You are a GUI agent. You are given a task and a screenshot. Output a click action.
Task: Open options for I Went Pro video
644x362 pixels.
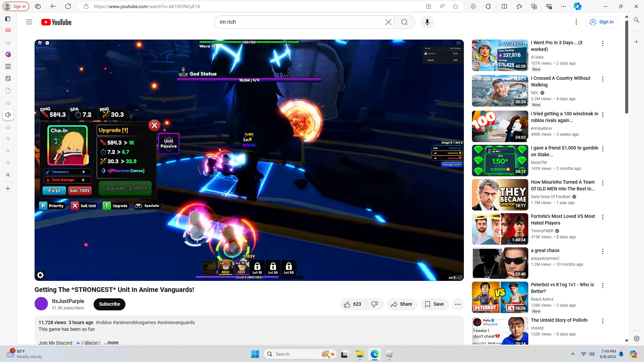(x=603, y=44)
